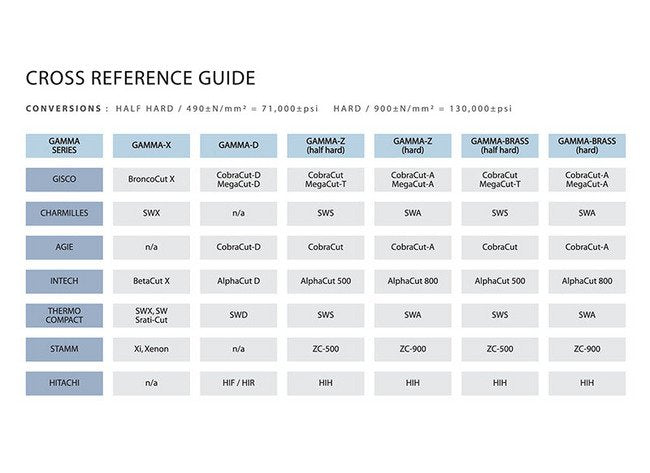Click the GISCO row label
The image size is (650, 473).
tap(64, 180)
